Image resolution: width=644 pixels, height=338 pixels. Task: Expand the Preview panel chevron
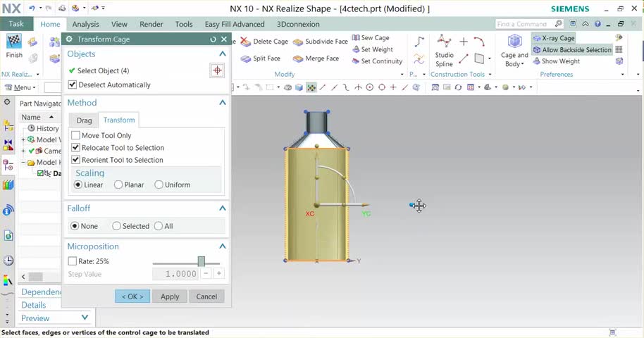pos(85,318)
